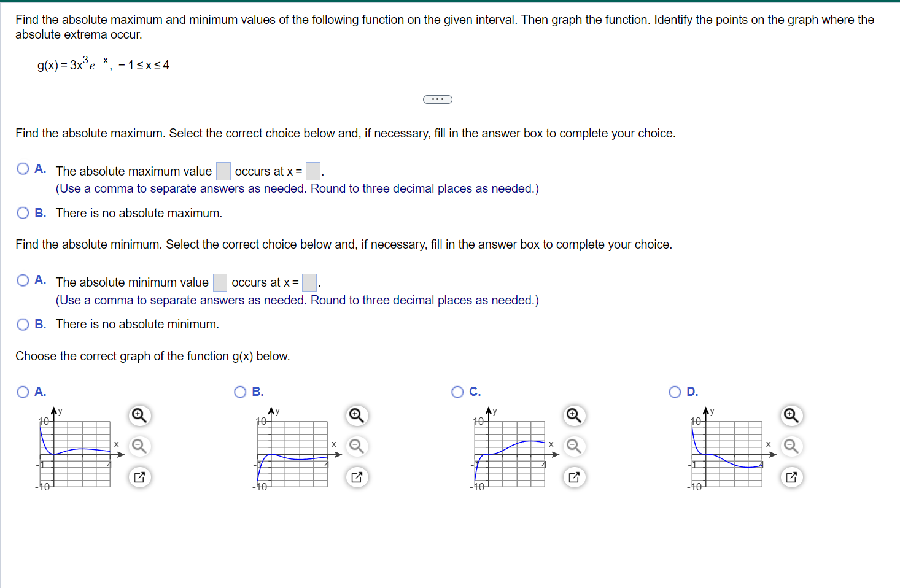Viewport: 900px width, 588px height.
Task: Click the zoom-out magnifier next to graph B
Action: (x=357, y=446)
